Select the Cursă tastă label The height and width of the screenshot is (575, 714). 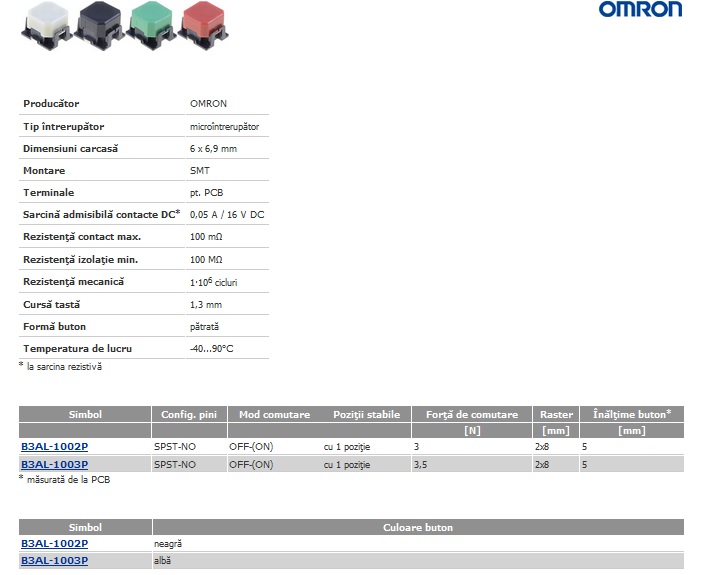pos(51,304)
